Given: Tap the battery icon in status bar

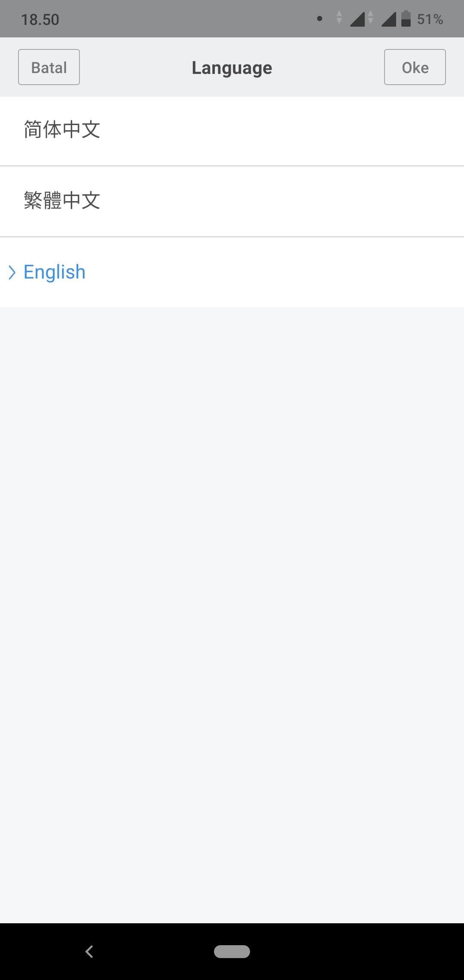Looking at the screenshot, I should point(406,18).
